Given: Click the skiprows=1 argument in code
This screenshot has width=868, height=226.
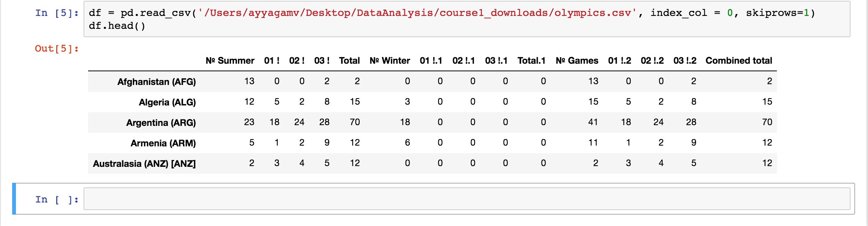Looking at the screenshot, I should (778, 13).
